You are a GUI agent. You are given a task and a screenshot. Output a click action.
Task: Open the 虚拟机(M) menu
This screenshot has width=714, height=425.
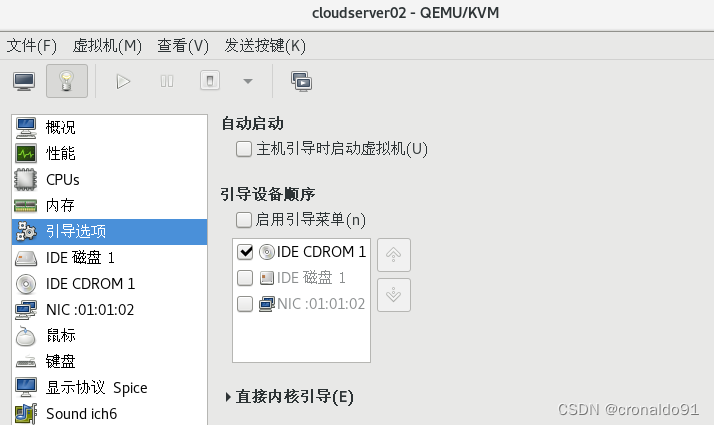(x=107, y=46)
